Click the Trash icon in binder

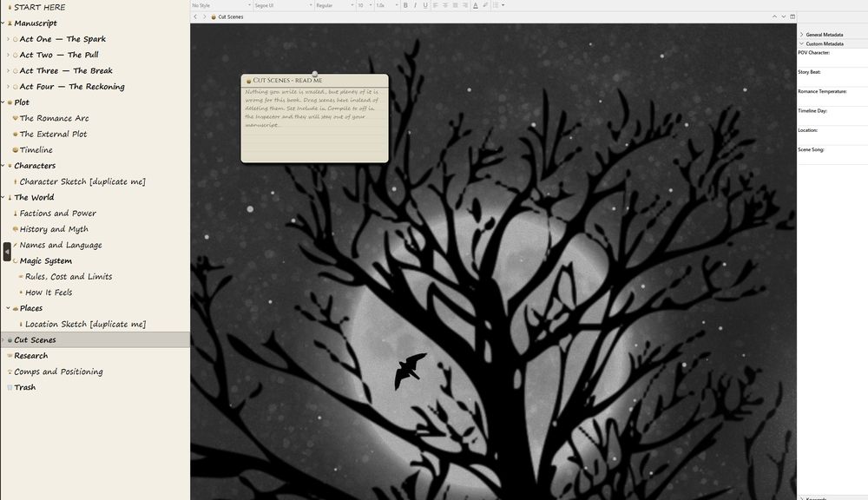[10, 388]
